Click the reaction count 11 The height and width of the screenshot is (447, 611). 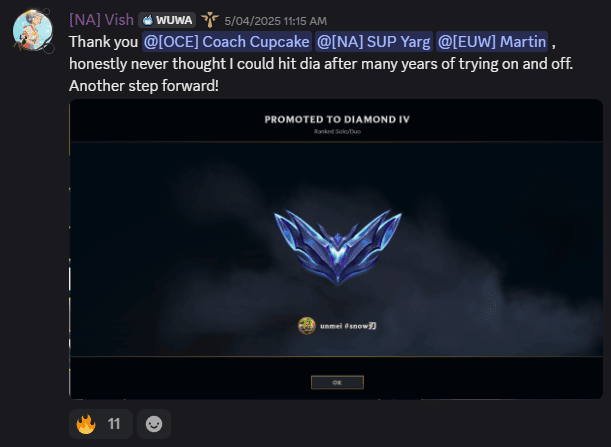pyautogui.click(x=114, y=424)
